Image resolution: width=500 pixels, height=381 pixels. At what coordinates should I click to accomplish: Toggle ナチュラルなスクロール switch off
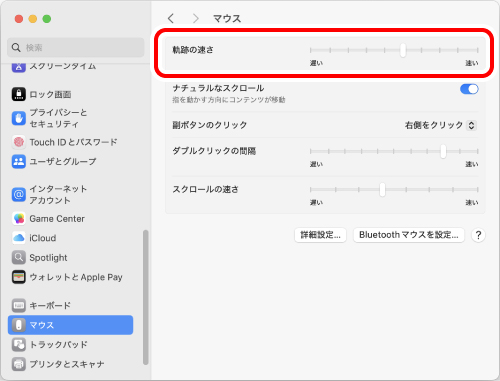pos(469,89)
